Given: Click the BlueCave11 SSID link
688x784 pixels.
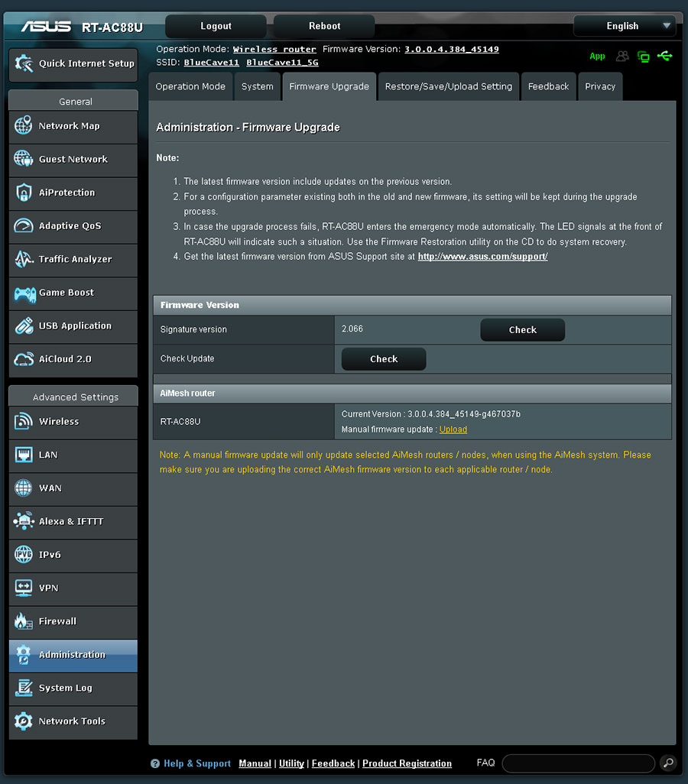Looking at the screenshot, I should 212,63.
